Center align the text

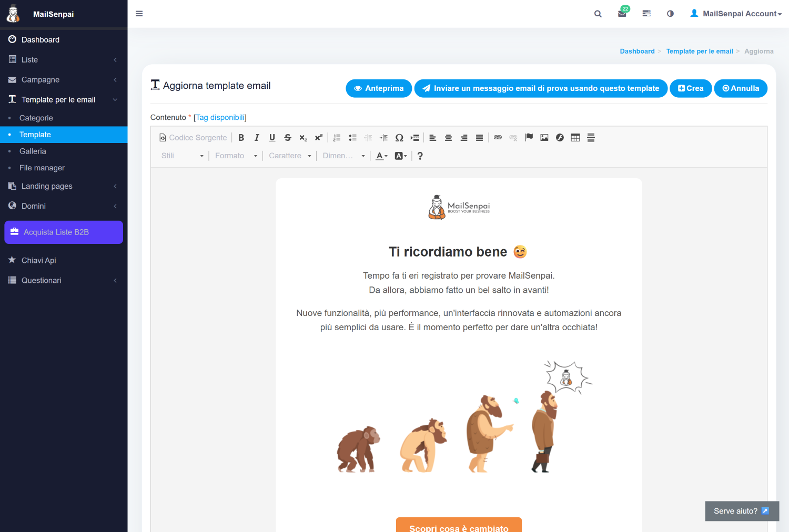tap(448, 138)
